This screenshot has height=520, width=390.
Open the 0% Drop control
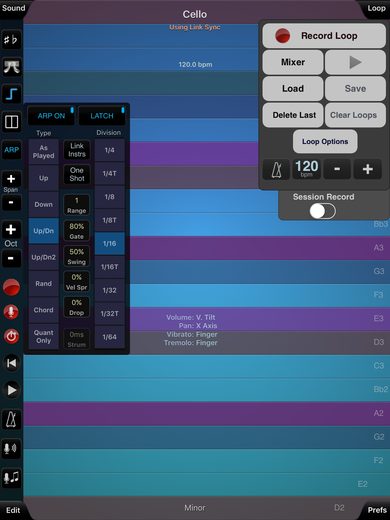(x=77, y=307)
